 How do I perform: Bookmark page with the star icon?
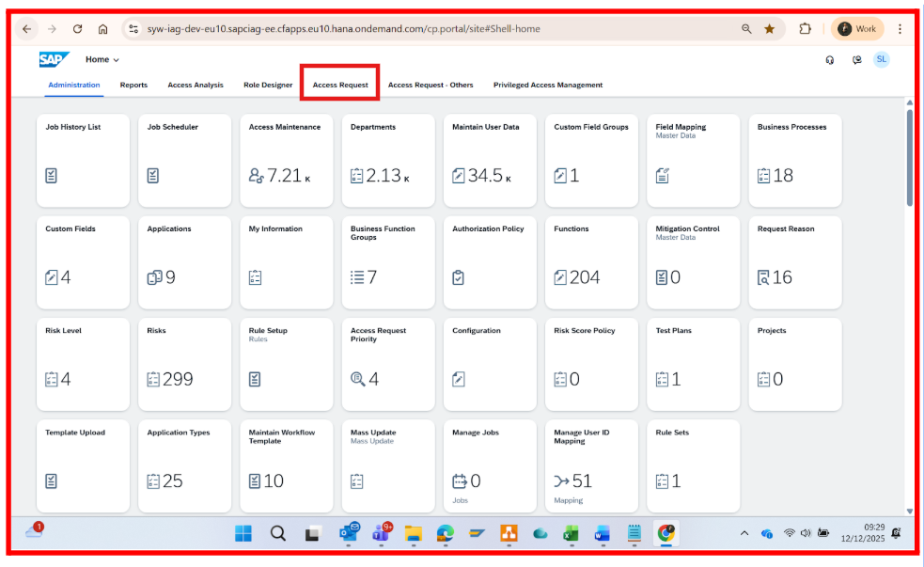[770, 29]
